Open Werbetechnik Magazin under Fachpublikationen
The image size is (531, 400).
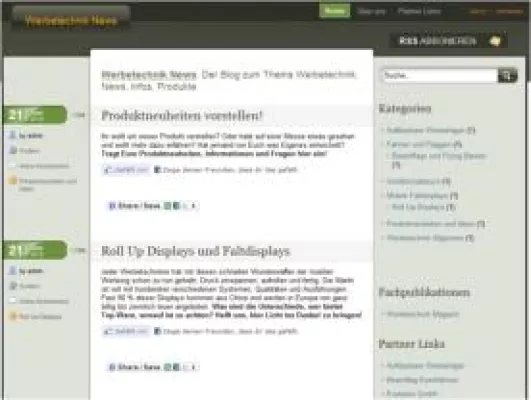tap(423, 314)
